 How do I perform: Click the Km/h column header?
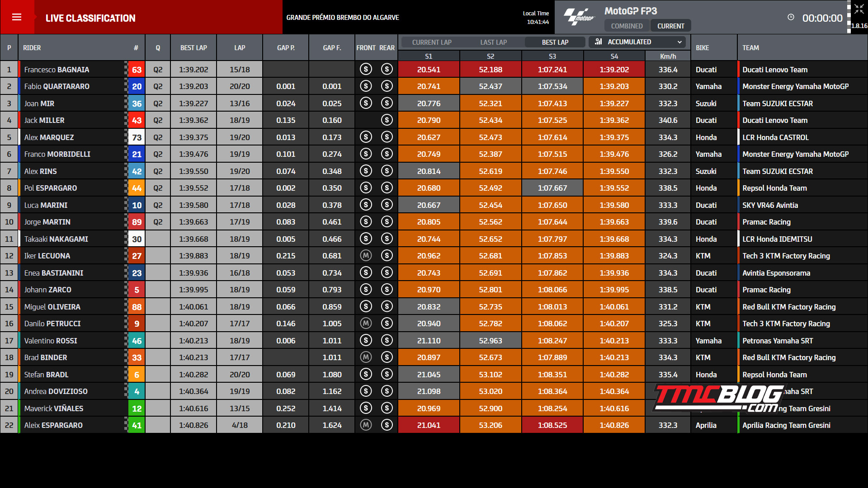pyautogui.click(x=668, y=56)
